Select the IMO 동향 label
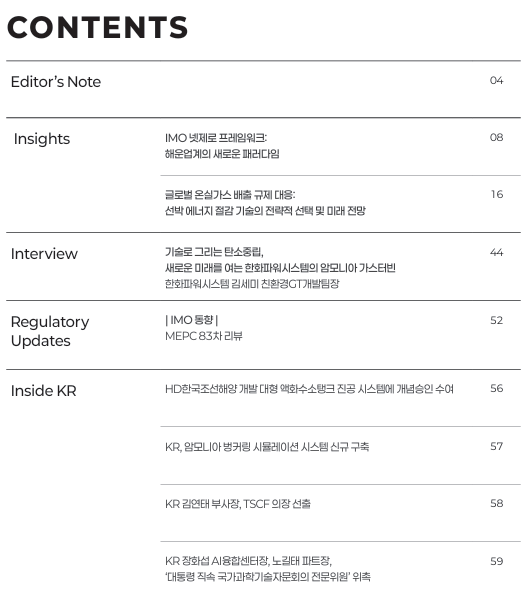Viewport: 521px width, 602px height. [192, 320]
